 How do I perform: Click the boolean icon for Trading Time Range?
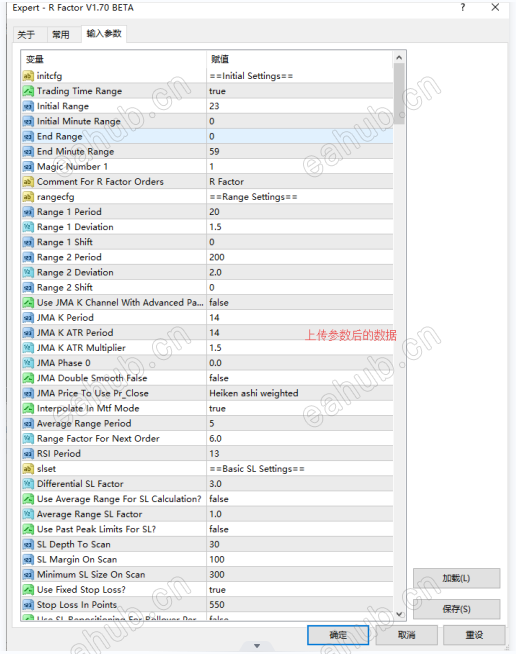28,91
